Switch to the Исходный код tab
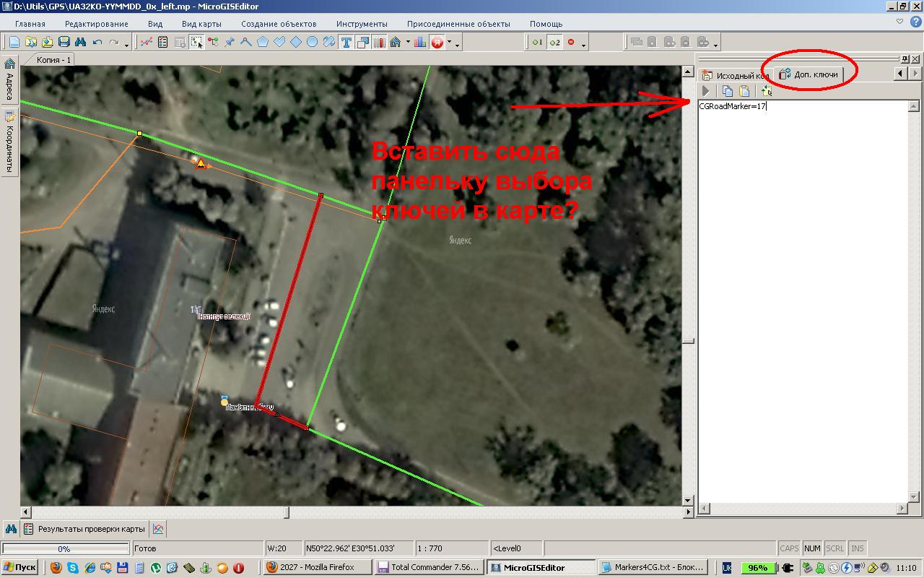The image size is (924, 578). [736, 75]
